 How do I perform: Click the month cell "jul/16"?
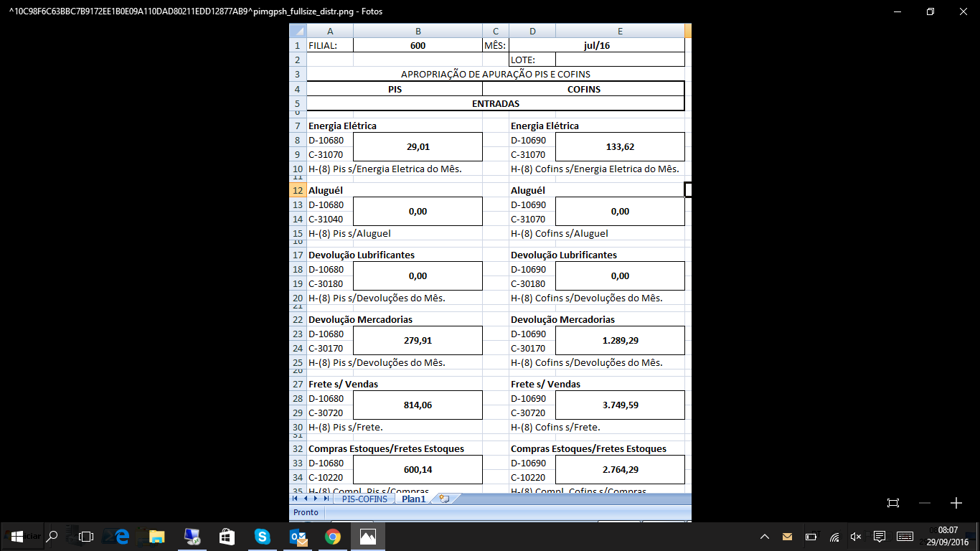click(x=597, y=45)
